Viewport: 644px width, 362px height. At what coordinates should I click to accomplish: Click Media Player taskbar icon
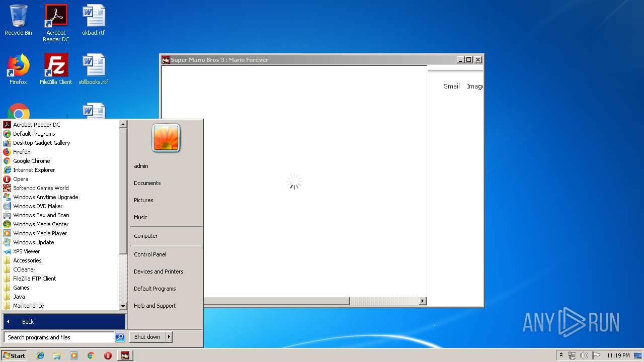click(74, 355)
